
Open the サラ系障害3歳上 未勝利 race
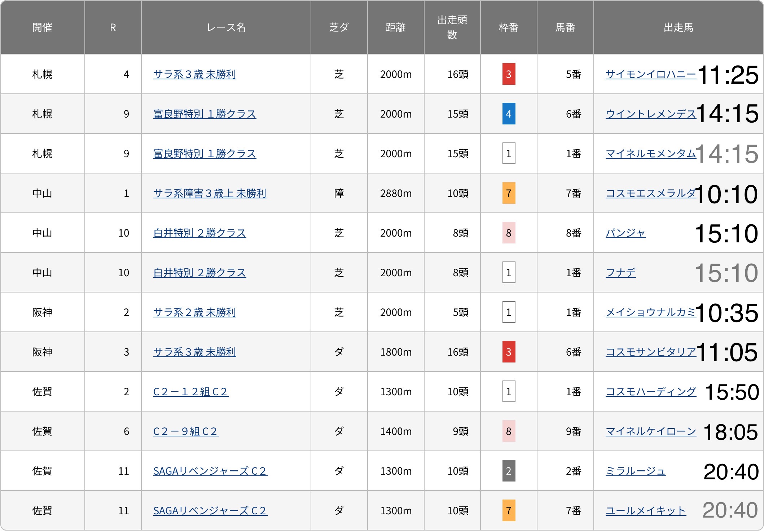click(x=210, y=193)
